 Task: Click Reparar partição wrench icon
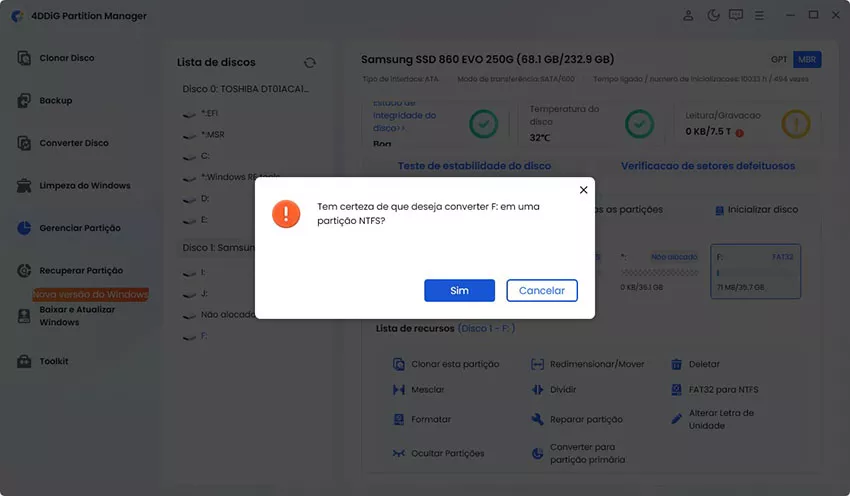[x=537, y=420]
